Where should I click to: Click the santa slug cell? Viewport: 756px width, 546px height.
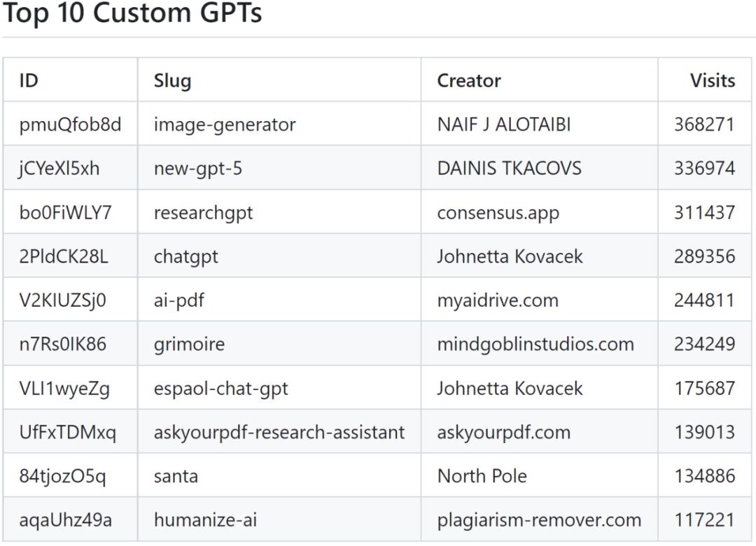pos(176,477)
